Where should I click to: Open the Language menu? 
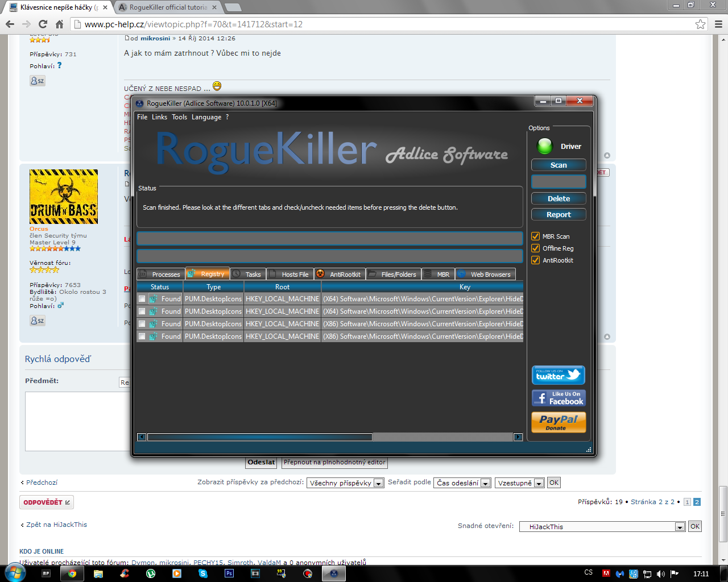tap(206, 117)
